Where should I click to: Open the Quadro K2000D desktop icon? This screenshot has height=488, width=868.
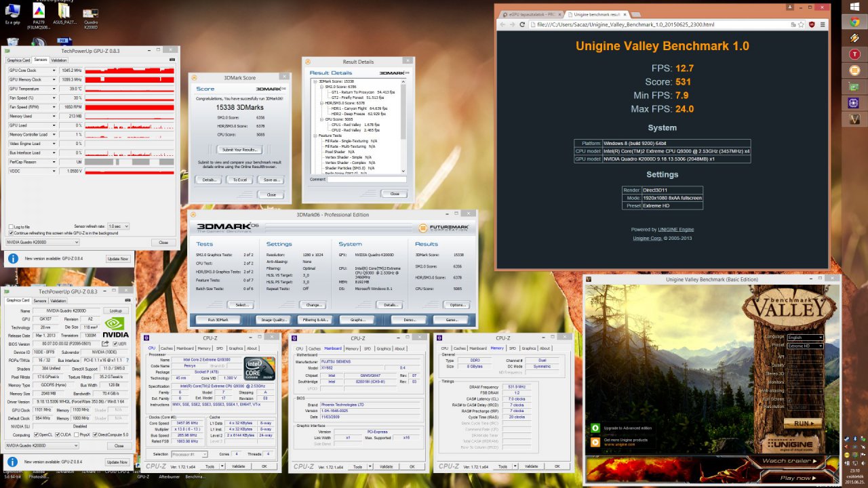click(90, 15)
